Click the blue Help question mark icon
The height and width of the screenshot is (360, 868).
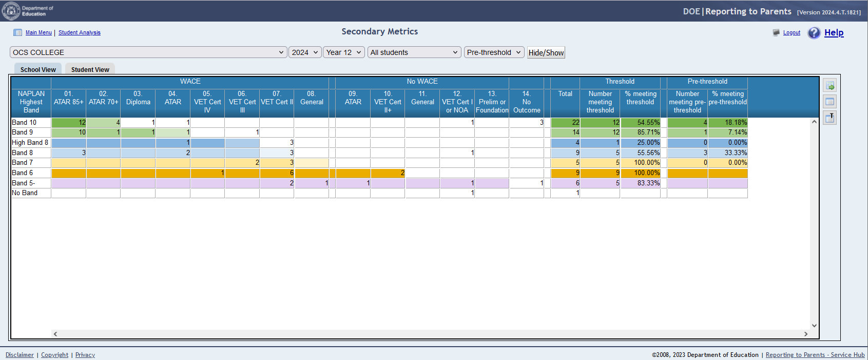(x=814, y=33)
